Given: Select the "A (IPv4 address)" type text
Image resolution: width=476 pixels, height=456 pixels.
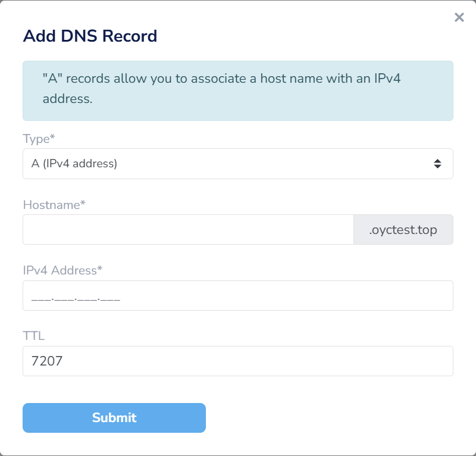Looking at the screenshot, I should (x=74, y=164).
